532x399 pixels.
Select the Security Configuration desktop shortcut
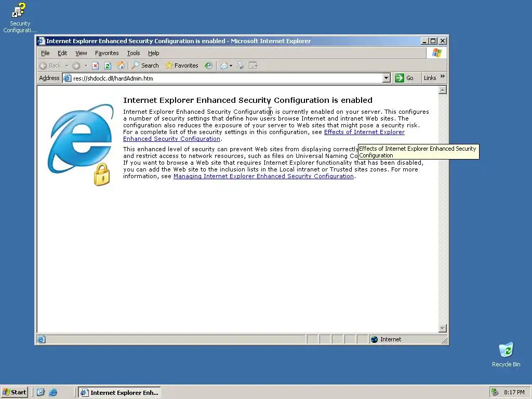click(20, 17)
